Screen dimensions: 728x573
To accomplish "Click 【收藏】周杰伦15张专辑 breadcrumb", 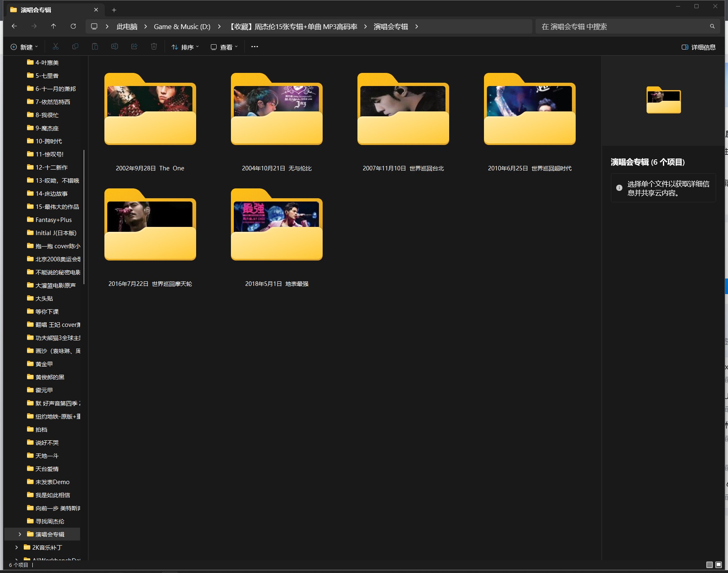I will click(292, 27).
